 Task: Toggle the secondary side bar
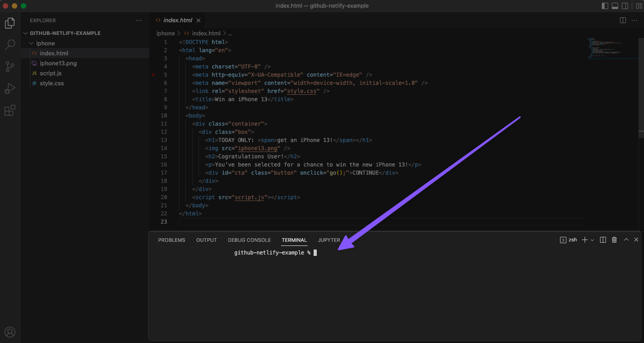point(625,6)
